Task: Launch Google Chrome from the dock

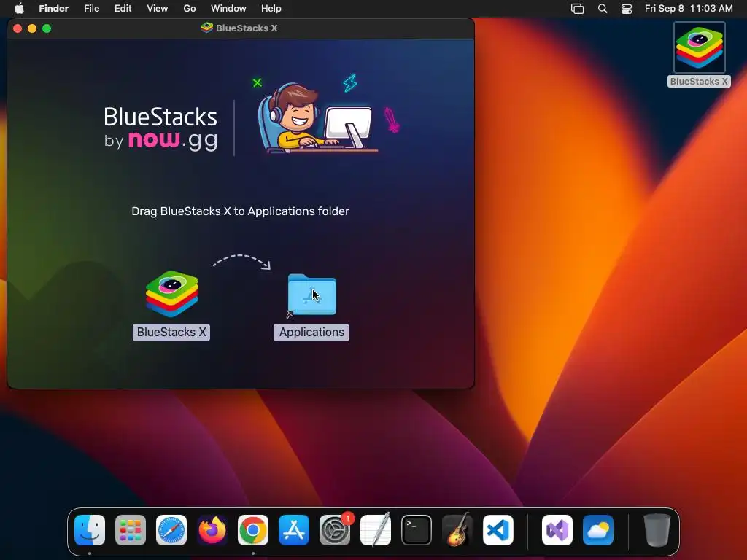Action: coord(253,530)
